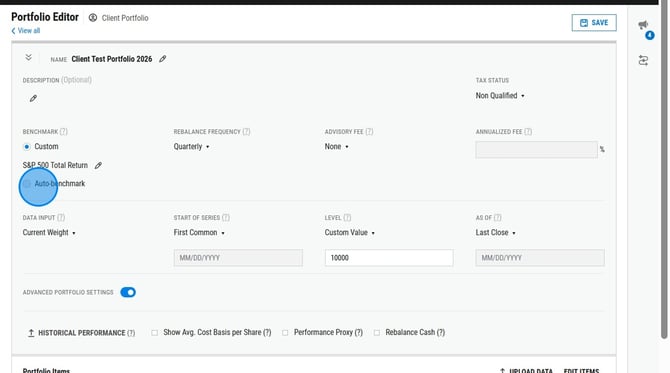The image size is (670, 373).
Task: Click Annualized Fee help icon
Action: tap(528, 132)
